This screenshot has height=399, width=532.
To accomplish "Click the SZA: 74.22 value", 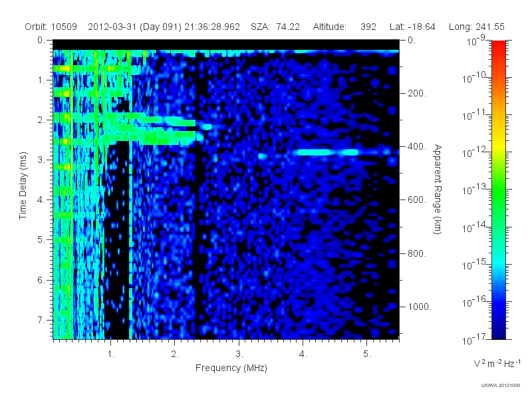I will [275, 27].
